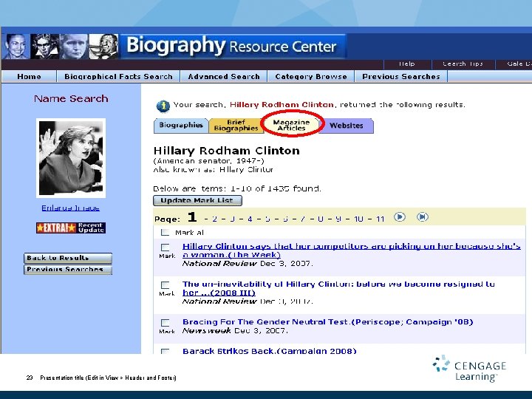
Task: Mark the 'un-inevitability of Hillary Clinton' article
Action: (165, 285)
